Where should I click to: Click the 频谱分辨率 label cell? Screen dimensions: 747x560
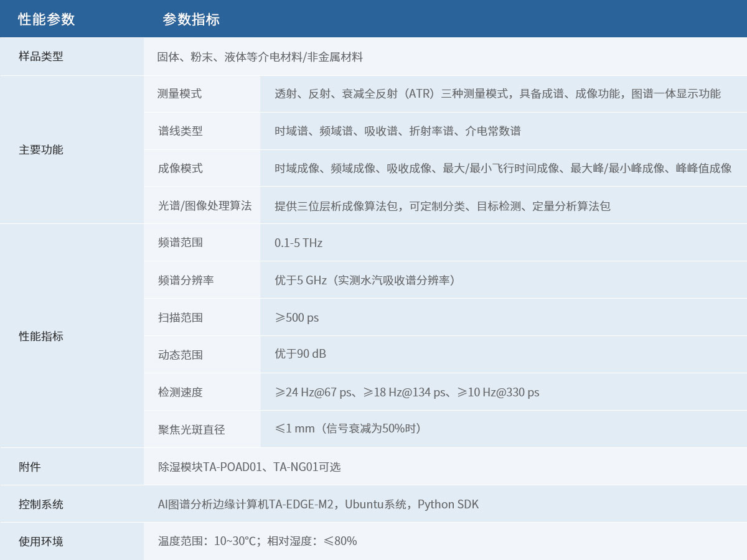(186, 280)
